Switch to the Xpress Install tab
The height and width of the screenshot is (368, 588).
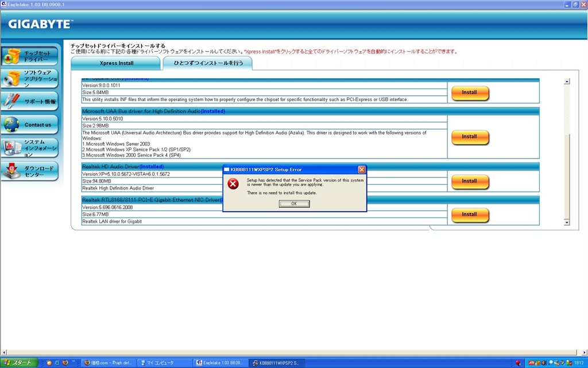[116, 63]
